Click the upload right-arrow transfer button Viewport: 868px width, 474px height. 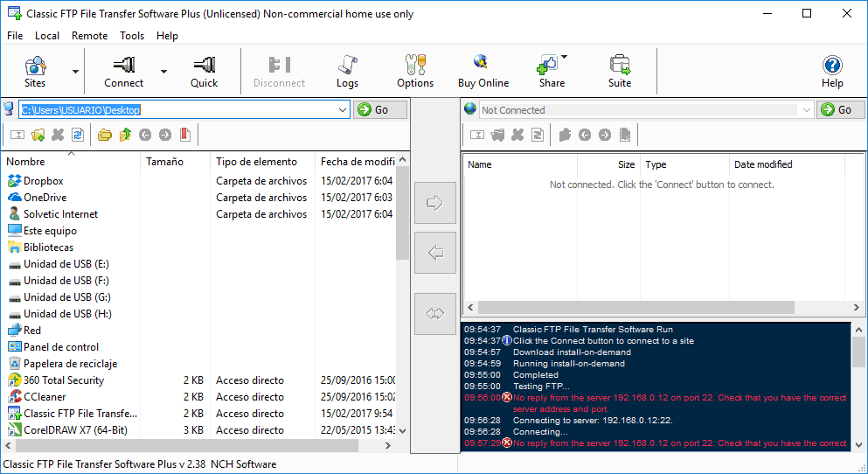[435, 203]
